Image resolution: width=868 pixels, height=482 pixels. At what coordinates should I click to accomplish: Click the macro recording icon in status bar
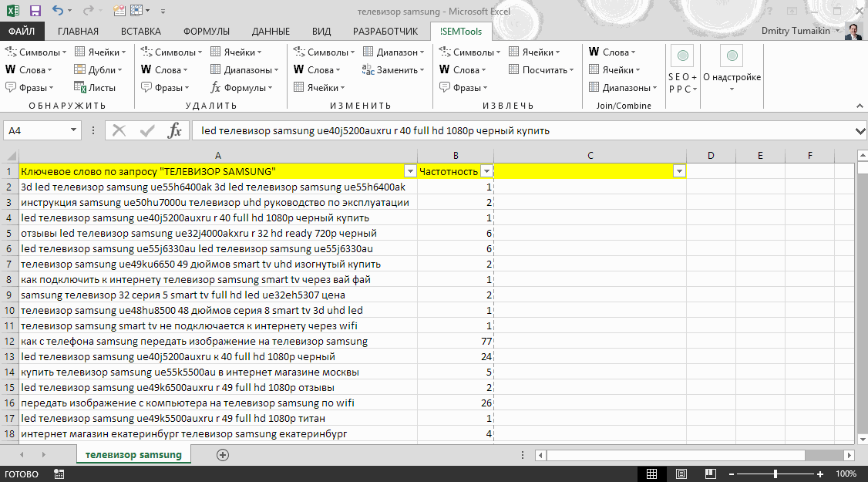[x=59, y=474]
